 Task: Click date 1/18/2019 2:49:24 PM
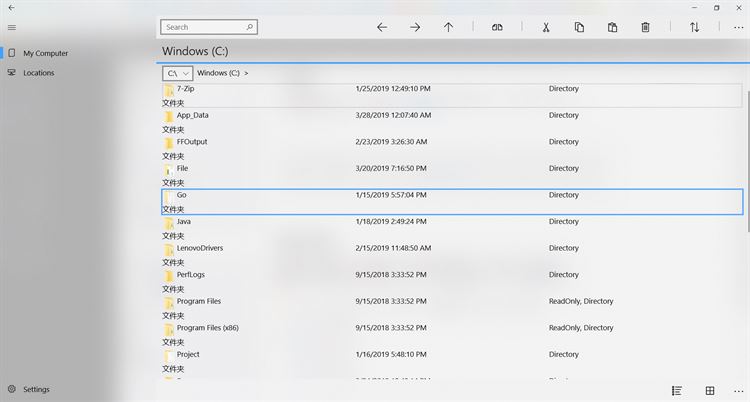click(x=391, y=222)
